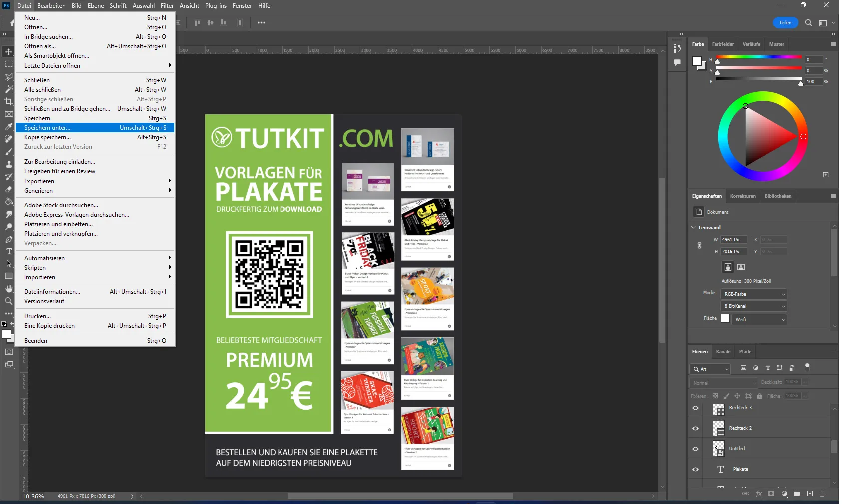Select the Frame tool
The image size is (842, 504).
(x=9, y=114)
